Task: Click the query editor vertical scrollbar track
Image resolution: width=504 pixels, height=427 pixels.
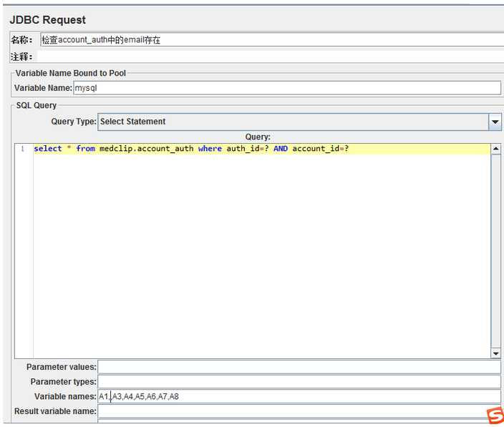Action: click(495, 251)
